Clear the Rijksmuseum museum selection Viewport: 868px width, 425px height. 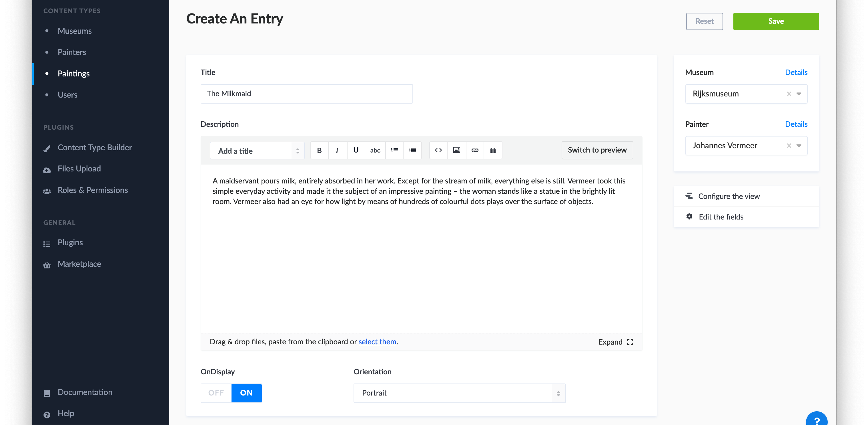pyautogui.click(x=789, y=94)
